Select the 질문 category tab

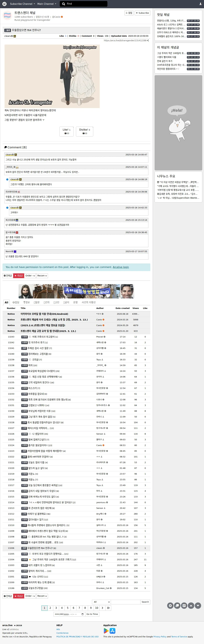(x=37, y=303)
